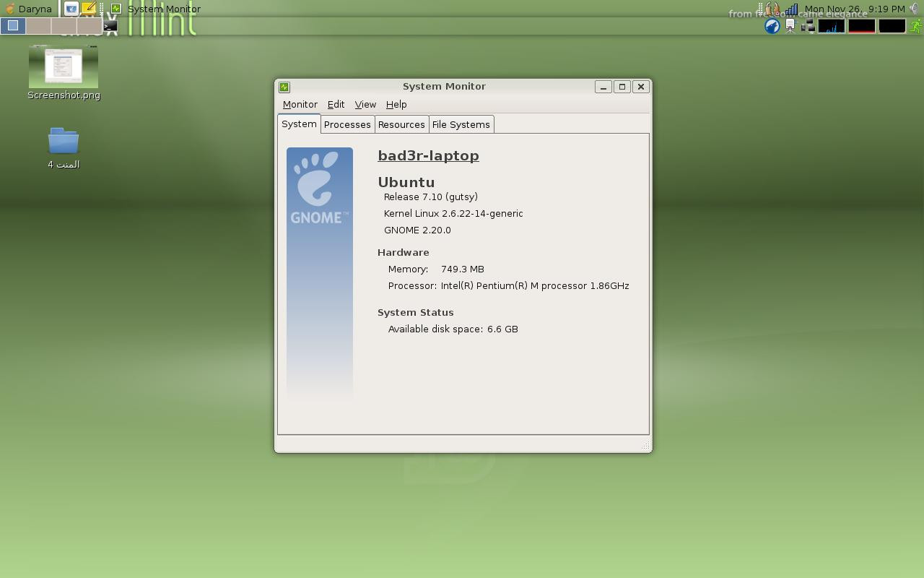Open the Daryna main menu

point(28,9)
